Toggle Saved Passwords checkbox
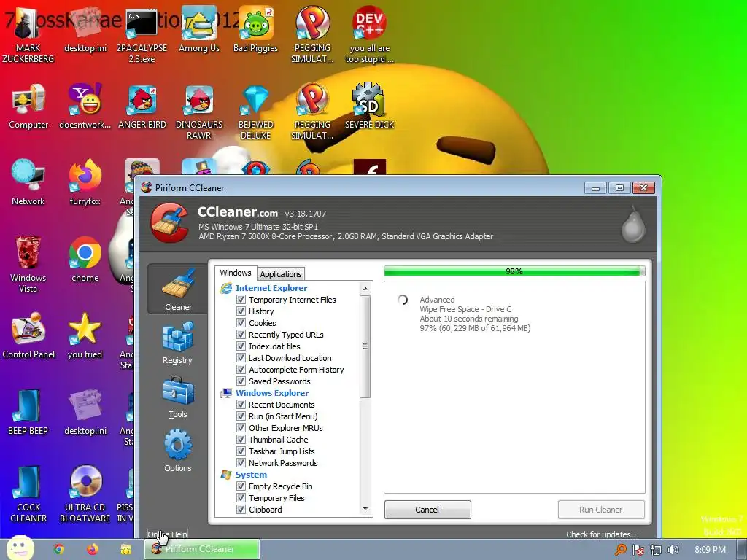747x560 pixels. point(241,381)
